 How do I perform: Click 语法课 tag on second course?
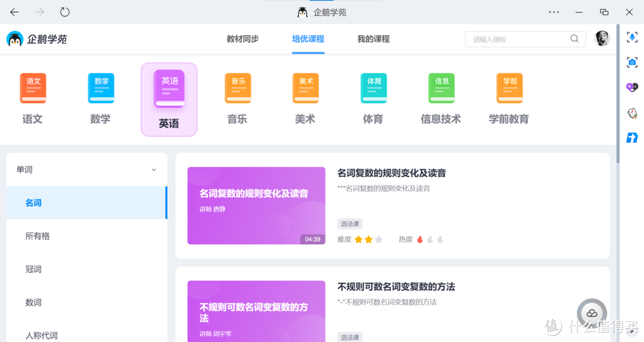350,337
